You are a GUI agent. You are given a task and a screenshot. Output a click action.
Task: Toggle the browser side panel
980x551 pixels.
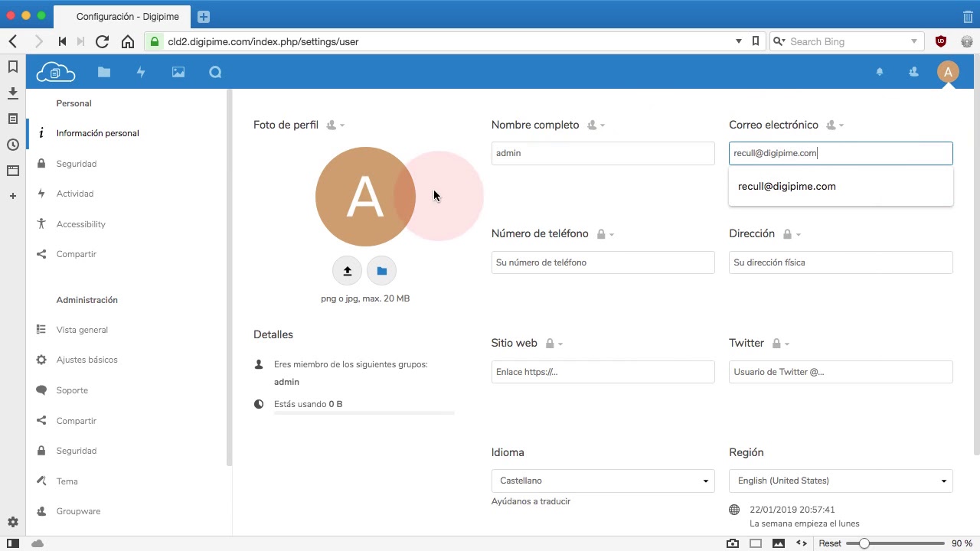click(x=13, y=543)
